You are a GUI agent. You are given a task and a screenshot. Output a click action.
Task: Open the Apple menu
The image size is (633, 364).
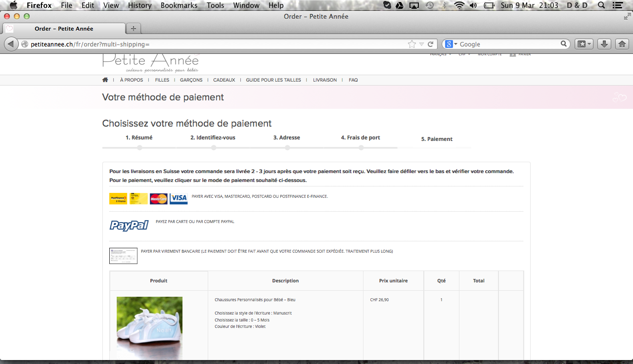tap(13, 5)
